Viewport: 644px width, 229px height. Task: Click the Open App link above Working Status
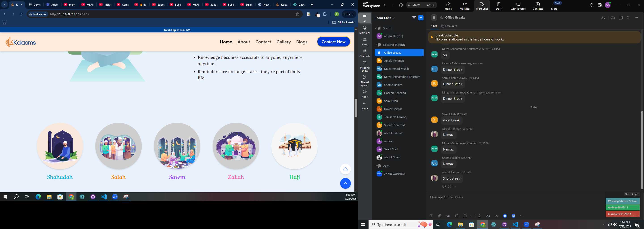(632, 194)
